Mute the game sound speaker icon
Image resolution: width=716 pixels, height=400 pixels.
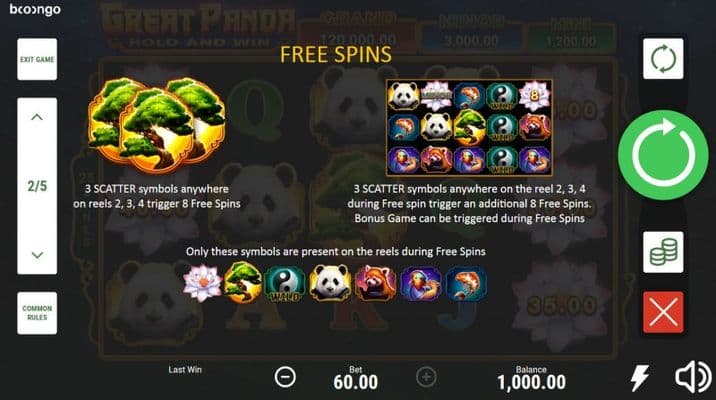coord(693,377)
